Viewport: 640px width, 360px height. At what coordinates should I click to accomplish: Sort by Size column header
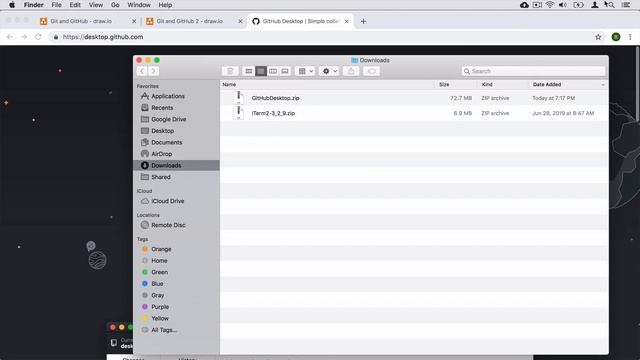444,84
